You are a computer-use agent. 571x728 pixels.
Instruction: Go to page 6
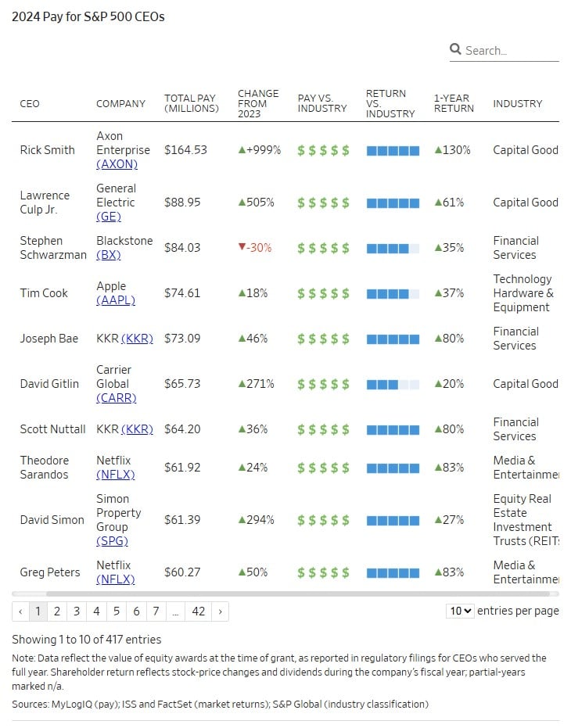click(137, 611)
